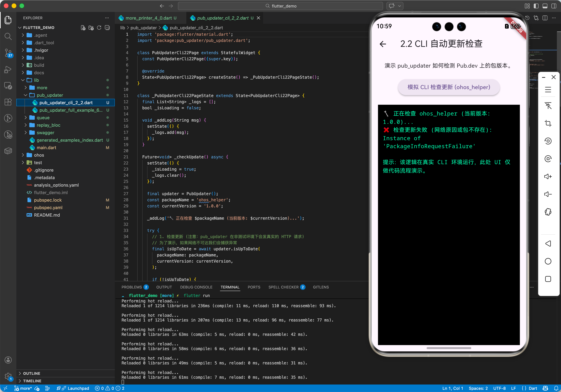Viewport: 561px width, 392px height.
Task: Click New File icon in Explorer header
Action: (x=83, y=28)
